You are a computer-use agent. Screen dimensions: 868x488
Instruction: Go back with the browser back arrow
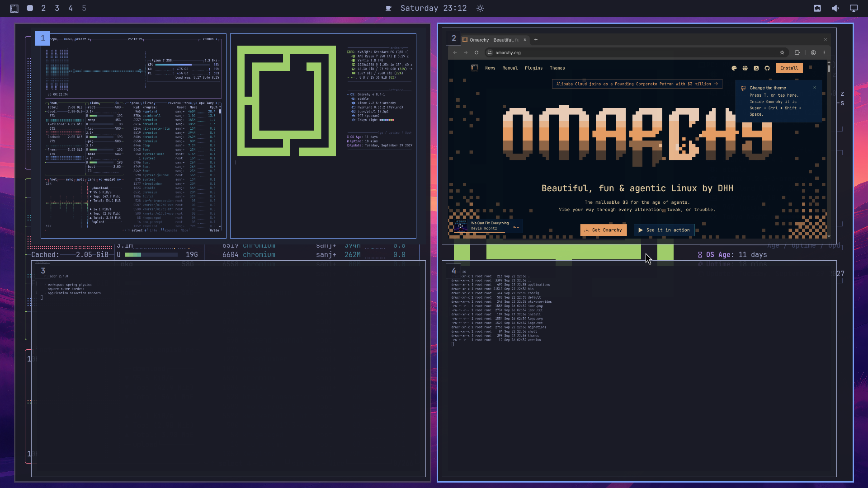(455, 52)
